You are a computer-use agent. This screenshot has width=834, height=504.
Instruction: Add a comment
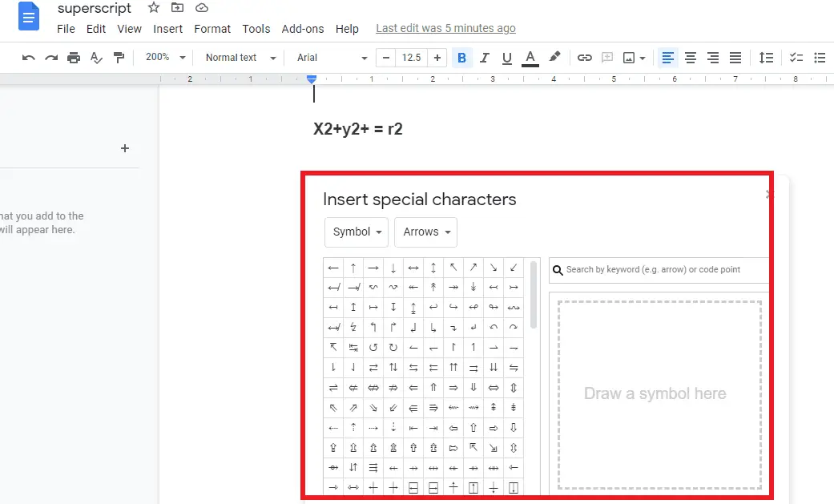(608, 57)
